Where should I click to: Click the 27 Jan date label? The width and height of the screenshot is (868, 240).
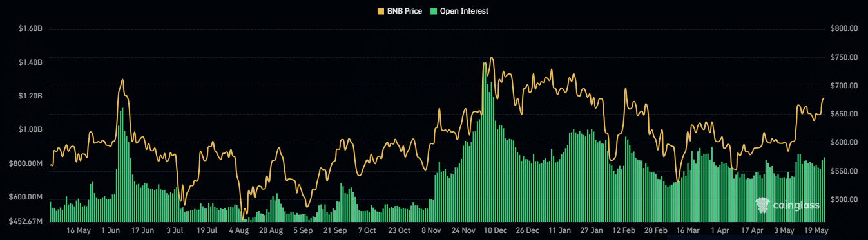tap(592, 230)
